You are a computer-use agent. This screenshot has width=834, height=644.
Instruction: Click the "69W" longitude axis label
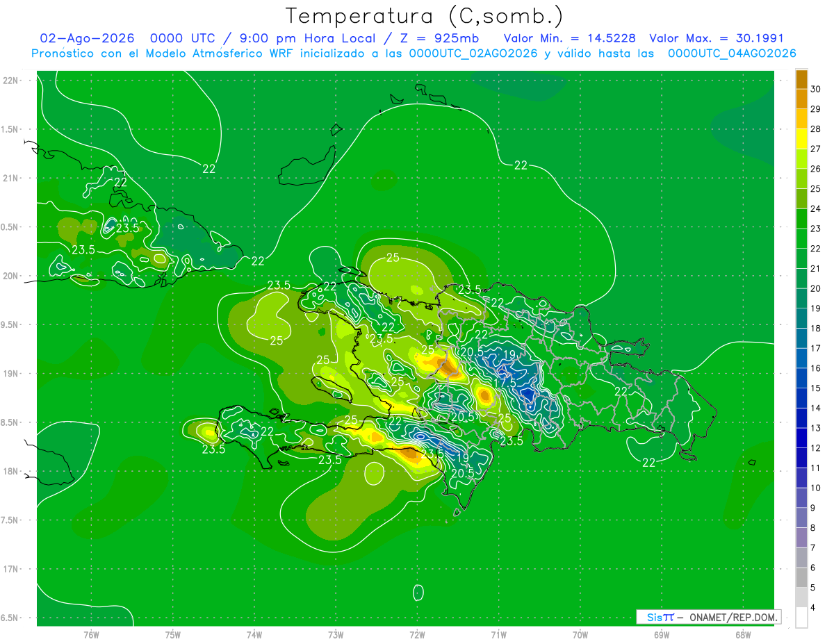click(662, 635)
